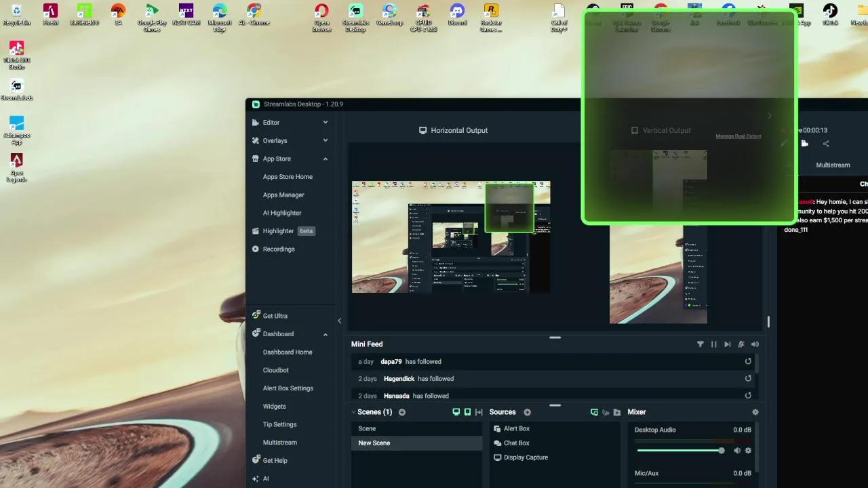Click Get Ultra in sidebar
This screenshot has width=868, height=488.
click(x=270, y=316)
